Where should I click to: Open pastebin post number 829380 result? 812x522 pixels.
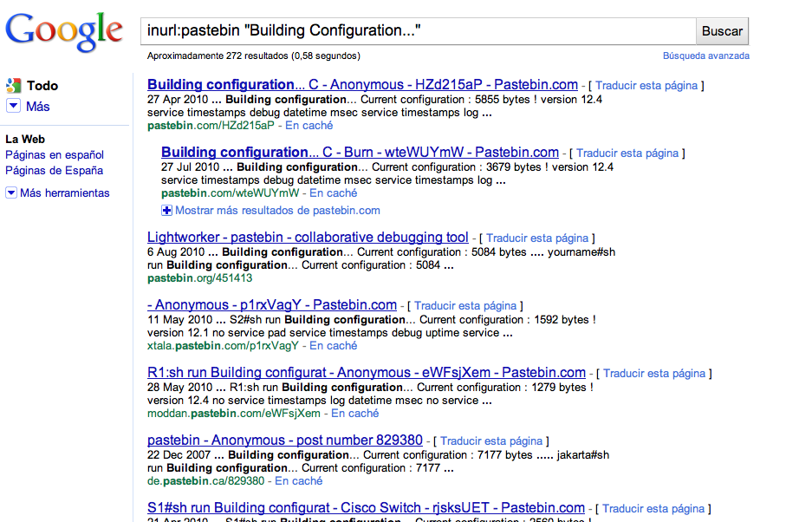(284, 440)
